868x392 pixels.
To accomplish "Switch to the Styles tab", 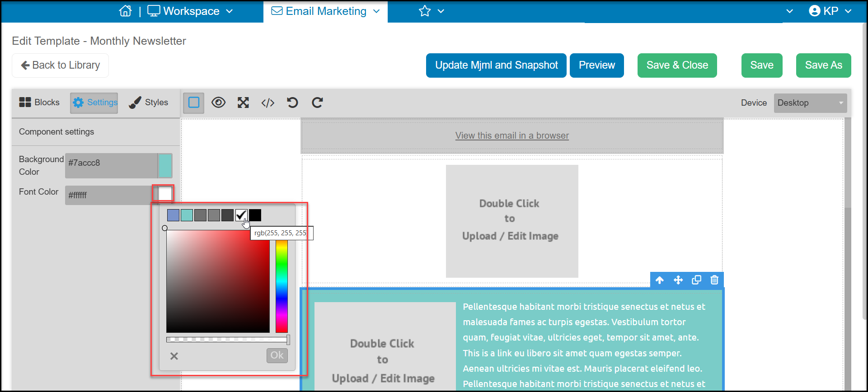I will [149, 103].
